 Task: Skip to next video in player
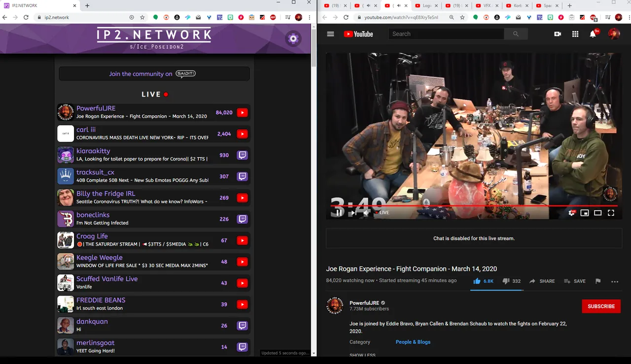[353, 213]
